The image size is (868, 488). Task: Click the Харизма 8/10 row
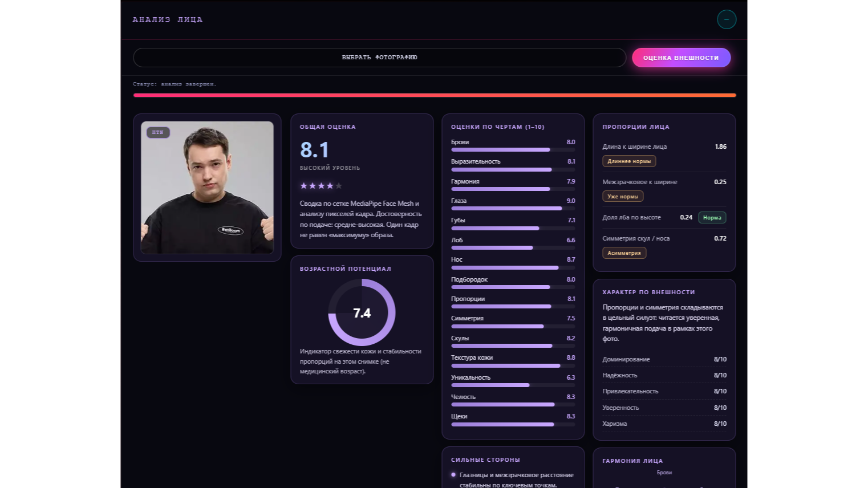(x=664, y=424)
